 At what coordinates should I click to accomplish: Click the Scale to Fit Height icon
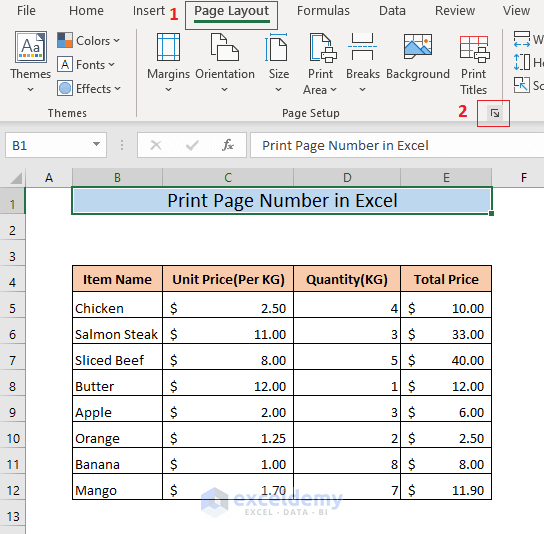(521, 62)
